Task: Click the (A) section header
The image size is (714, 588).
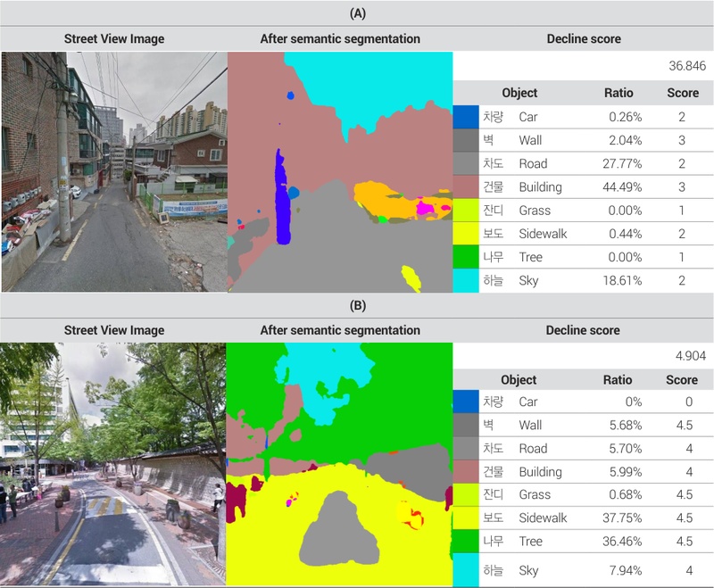Action: click(357, 12)
